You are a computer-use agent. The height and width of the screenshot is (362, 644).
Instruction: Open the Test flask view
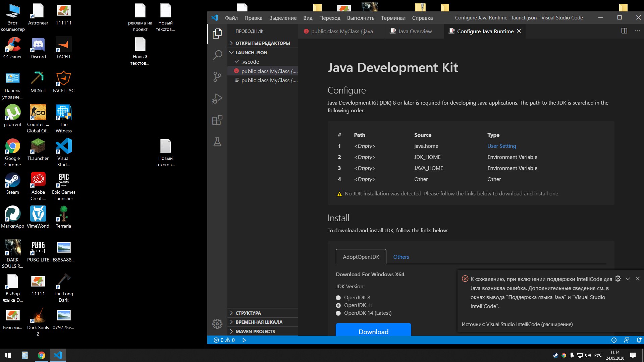click(x=217, y=142)
